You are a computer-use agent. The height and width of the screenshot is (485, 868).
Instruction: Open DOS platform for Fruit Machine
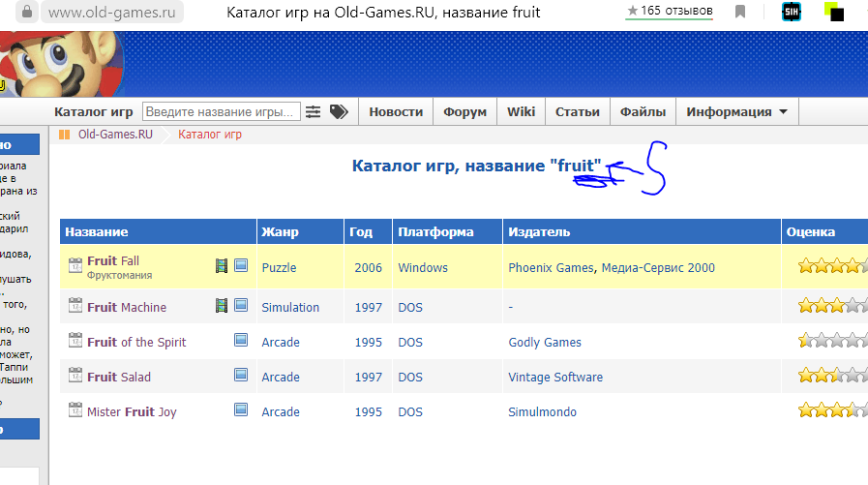(x=410, y=307)
